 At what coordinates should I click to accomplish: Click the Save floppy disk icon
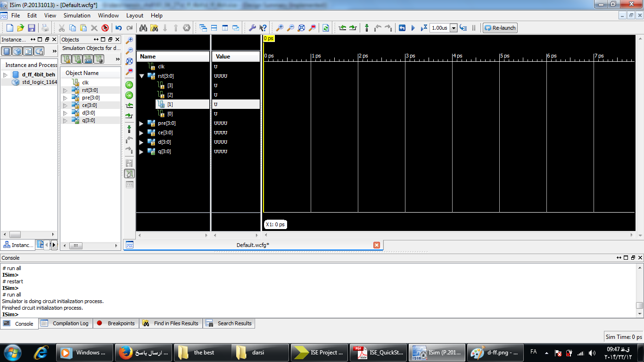(x=32, y=28)
